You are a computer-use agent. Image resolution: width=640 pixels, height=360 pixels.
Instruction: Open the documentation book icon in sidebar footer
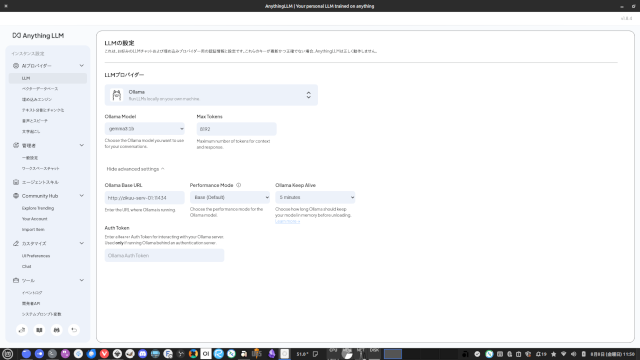pos(39,330)
